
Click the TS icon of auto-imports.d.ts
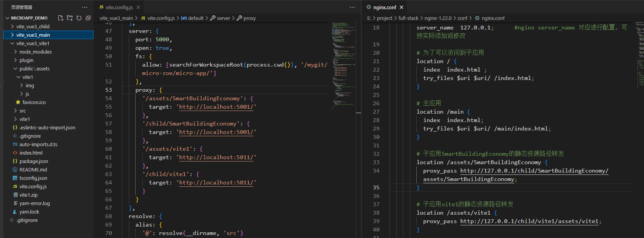point(15,144)
